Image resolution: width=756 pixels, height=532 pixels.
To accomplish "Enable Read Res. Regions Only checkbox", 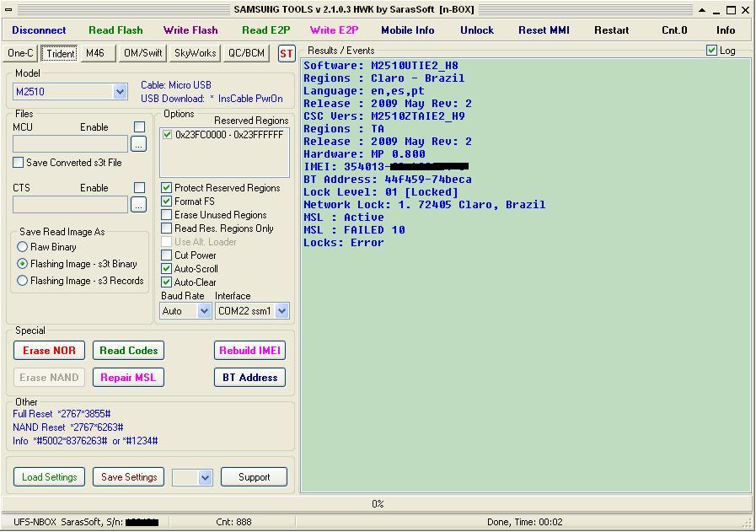I will [x=167, y=228].
